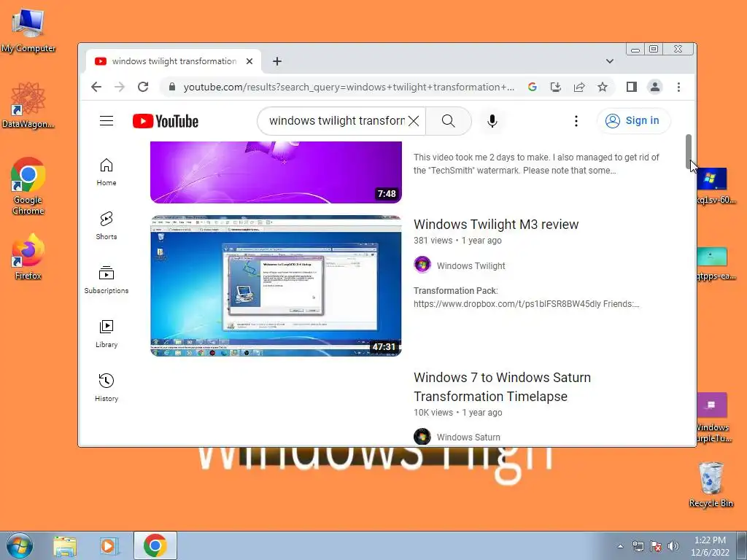This screenshot has width=747, height=560.
Task: Launch media player from taskbar
Action: pyautogui.click(x=108, y=545)
